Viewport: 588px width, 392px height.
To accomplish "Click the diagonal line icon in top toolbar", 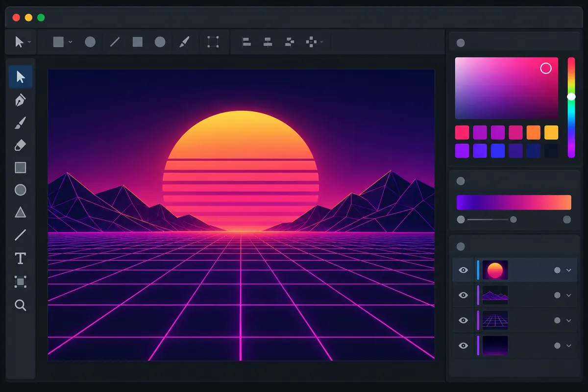I will 115,42.
